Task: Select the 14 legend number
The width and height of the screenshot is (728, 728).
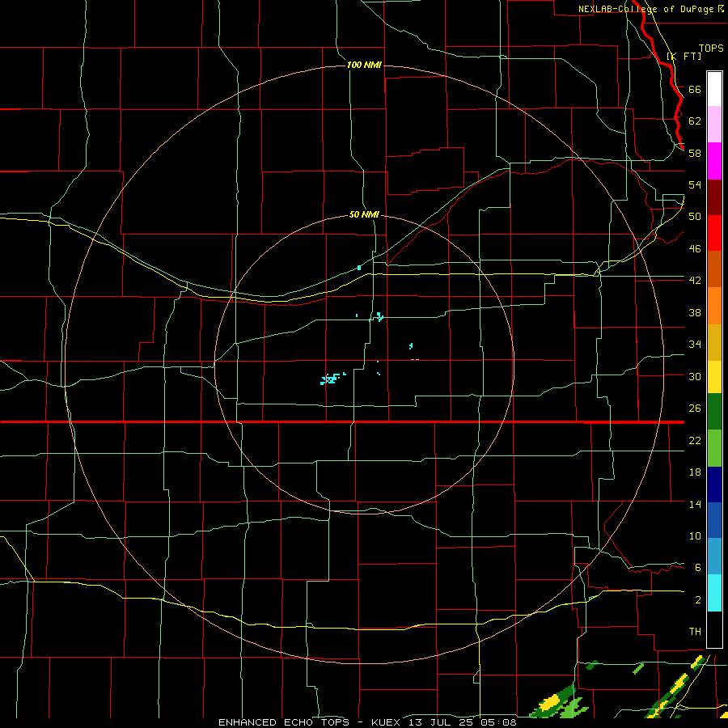Action: 695,504
